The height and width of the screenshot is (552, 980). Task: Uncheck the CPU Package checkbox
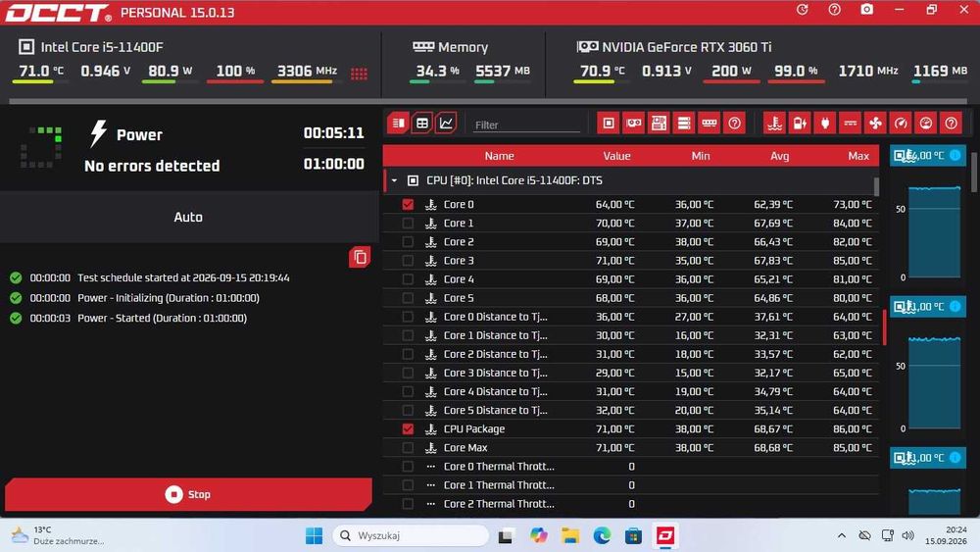pyautogui.click(x=408, y=428)
